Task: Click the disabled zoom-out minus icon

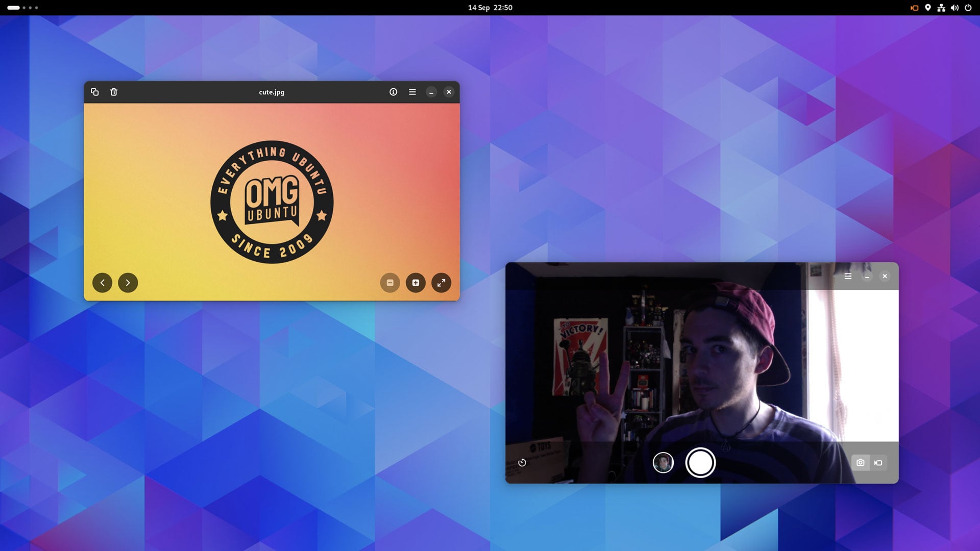Action: point(390,283)
